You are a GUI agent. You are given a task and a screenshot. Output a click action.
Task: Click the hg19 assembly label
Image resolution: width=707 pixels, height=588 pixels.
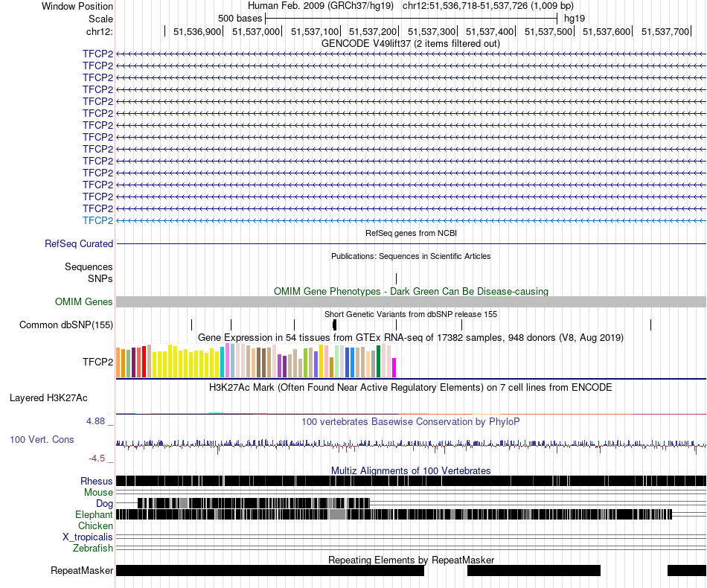(575, 19)
